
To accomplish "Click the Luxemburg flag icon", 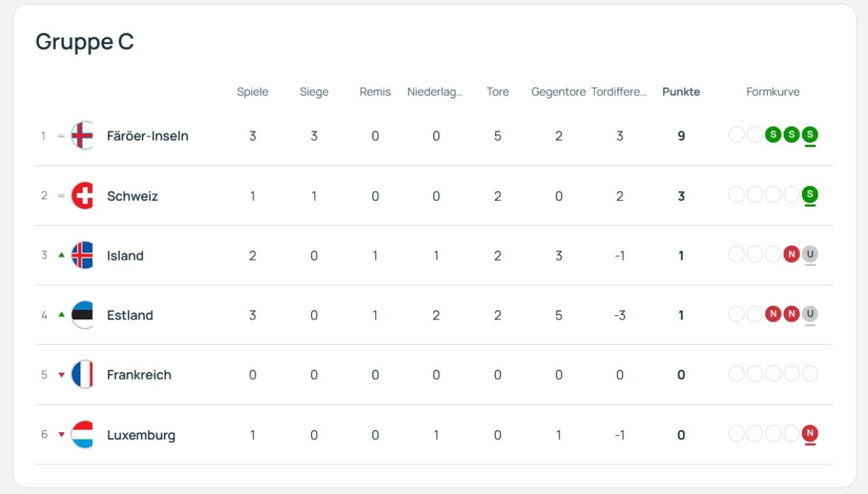I will point(82,434).
